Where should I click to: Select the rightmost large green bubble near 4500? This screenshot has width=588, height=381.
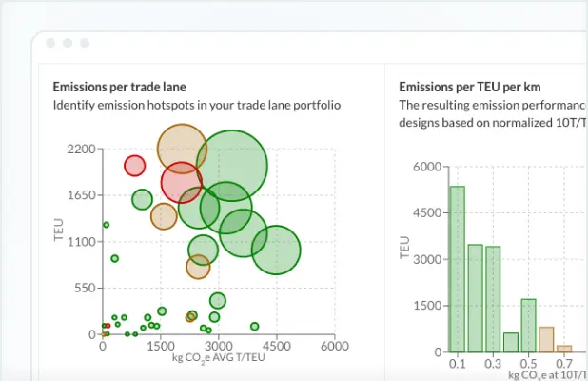[x=275, y=251]
